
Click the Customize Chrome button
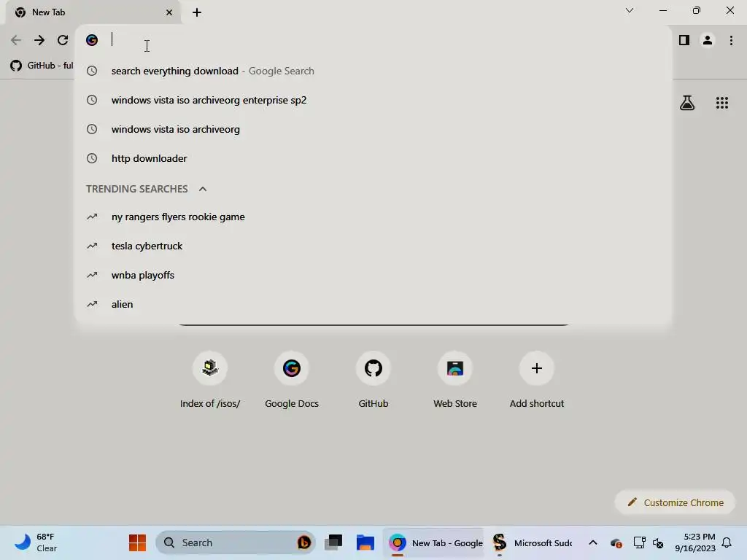coord(675,502)
